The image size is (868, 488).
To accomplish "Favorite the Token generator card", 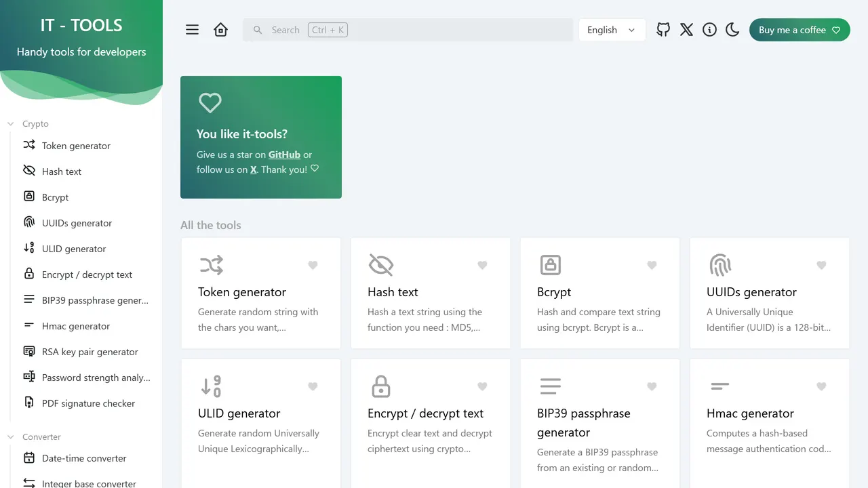I will pyautogui.click(x=313, y=265).
